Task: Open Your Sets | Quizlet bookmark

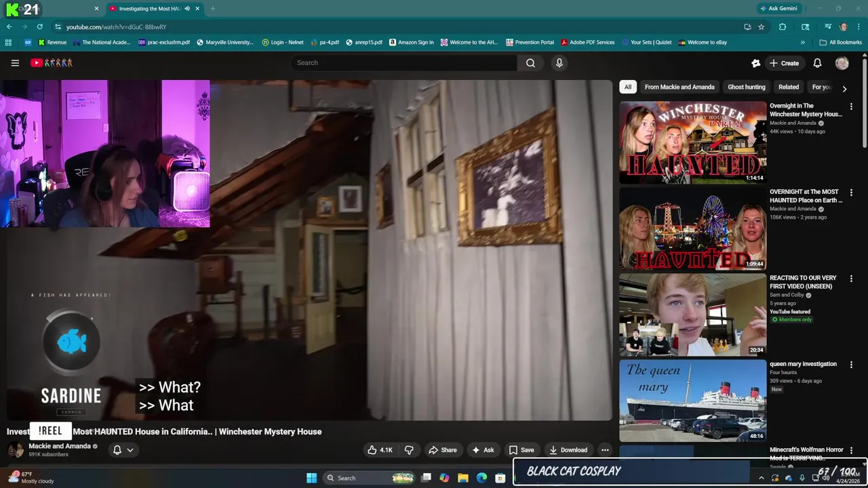Action: 646,42
